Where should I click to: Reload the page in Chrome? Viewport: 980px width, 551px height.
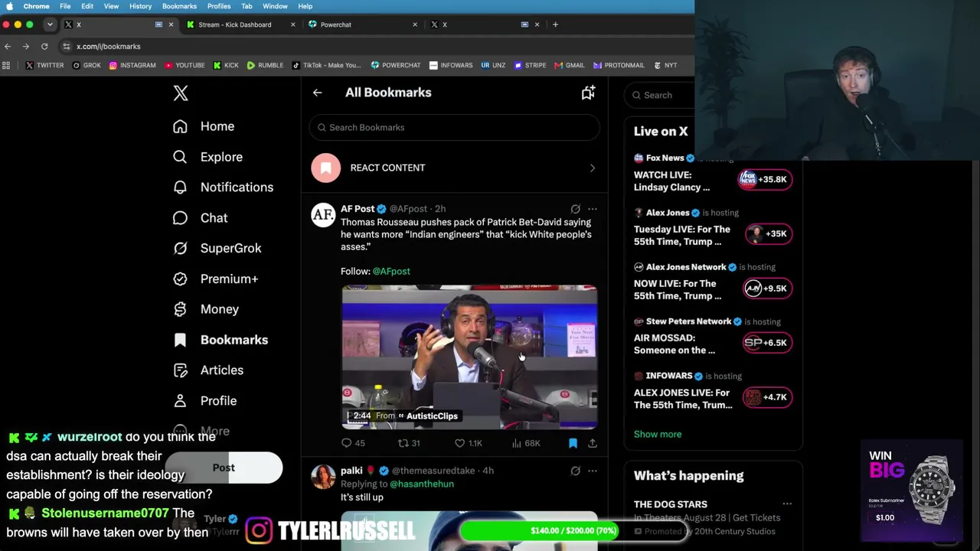(x=44, y=47)
